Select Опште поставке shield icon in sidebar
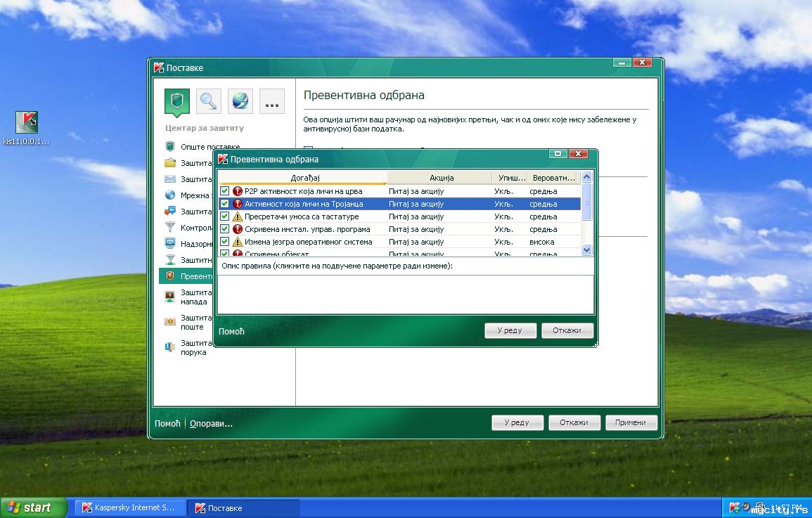Image resolution: width=812 pixels, height=518 pixels. (170, 146)
